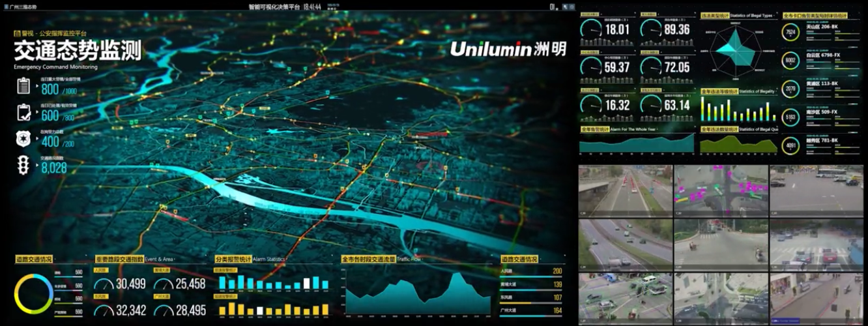
Task: Click the road condition donut chart
Action: click(33, 293)
